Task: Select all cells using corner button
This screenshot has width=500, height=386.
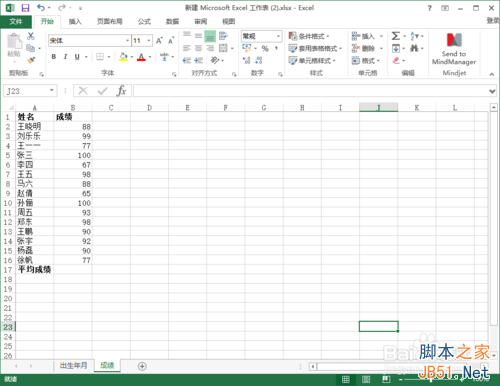Action: coord(10,107)
